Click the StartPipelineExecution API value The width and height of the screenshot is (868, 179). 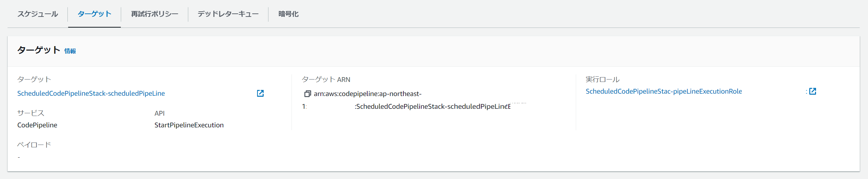[189, 125]
